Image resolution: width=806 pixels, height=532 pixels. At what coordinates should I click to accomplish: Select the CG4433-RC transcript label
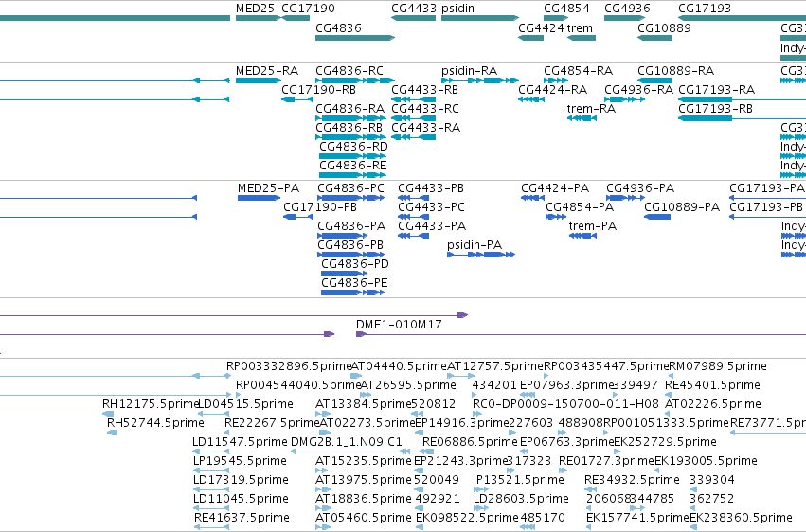425,109
